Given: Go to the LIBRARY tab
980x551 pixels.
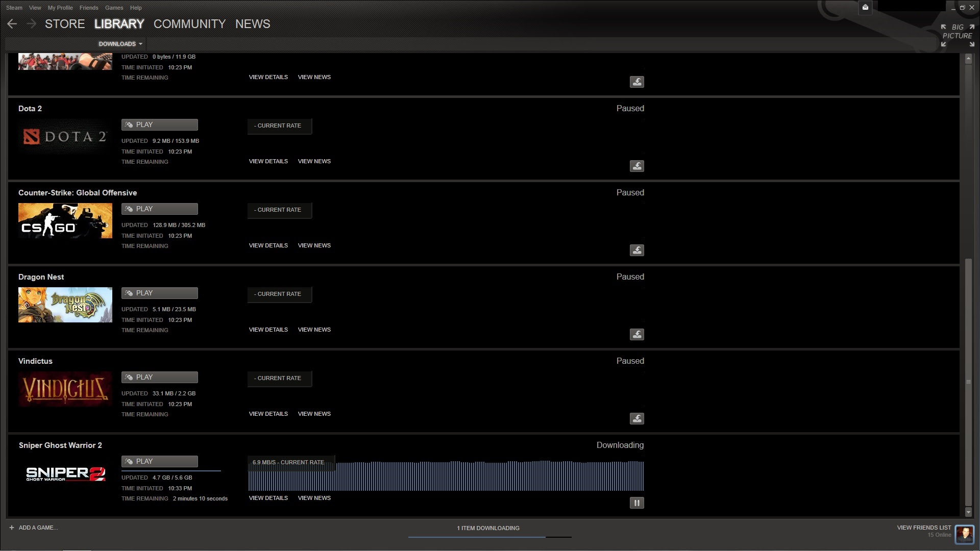Looking at the screenshot, I should pyautogui.click(x=119, y=24).
